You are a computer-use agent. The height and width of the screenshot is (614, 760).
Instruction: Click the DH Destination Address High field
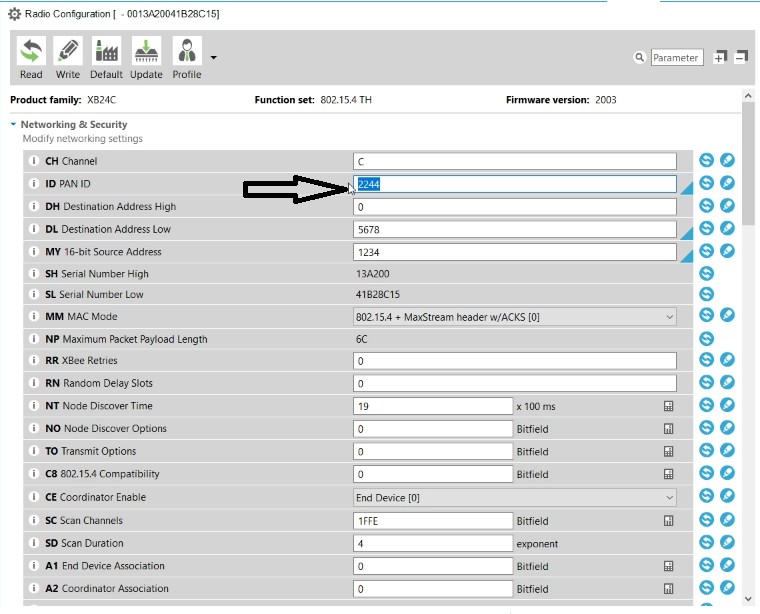[x=515, y=207]
